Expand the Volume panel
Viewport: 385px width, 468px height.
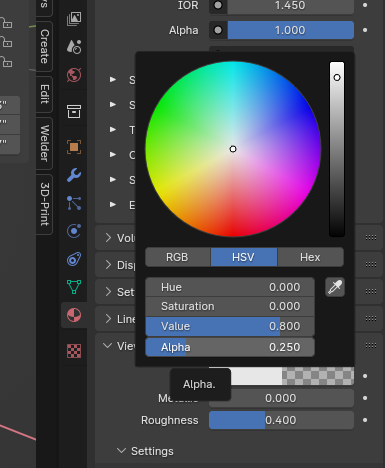pos(108,238)
